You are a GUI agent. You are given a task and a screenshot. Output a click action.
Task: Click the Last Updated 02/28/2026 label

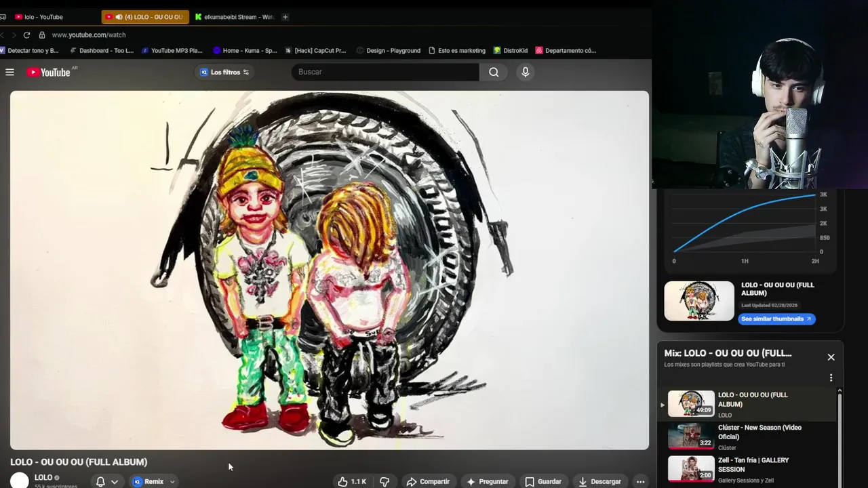[770, 305]
